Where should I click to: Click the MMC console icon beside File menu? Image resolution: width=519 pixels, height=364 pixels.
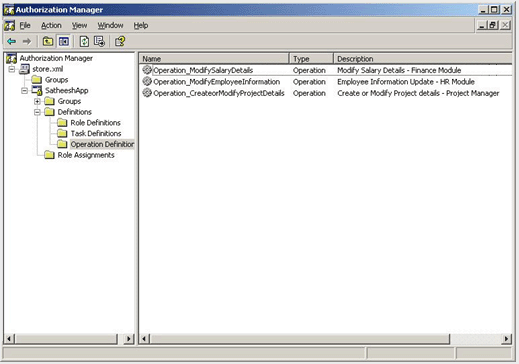(x=10, y=26)
